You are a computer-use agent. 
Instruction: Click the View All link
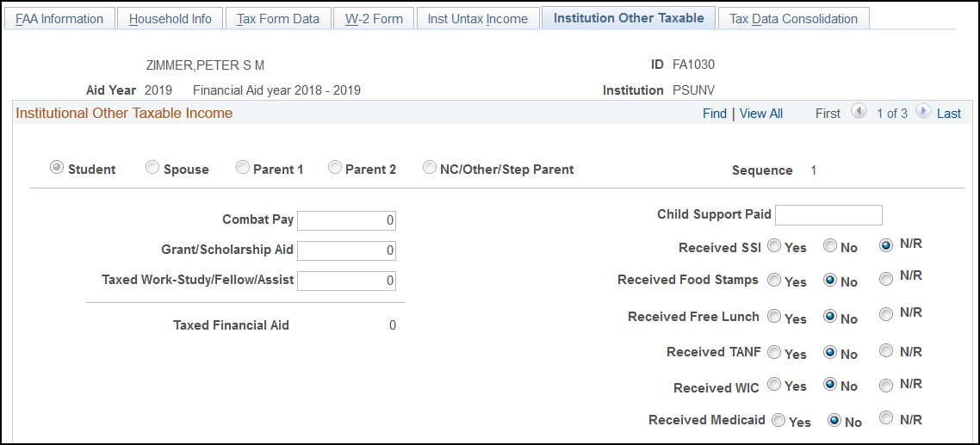coord(761,114)
